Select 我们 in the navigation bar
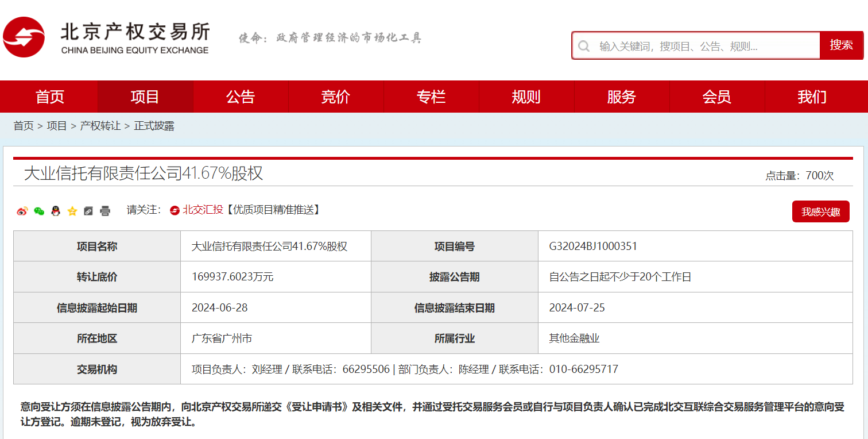Viewport: 868px width, 439px height. [x=812, y=97]
